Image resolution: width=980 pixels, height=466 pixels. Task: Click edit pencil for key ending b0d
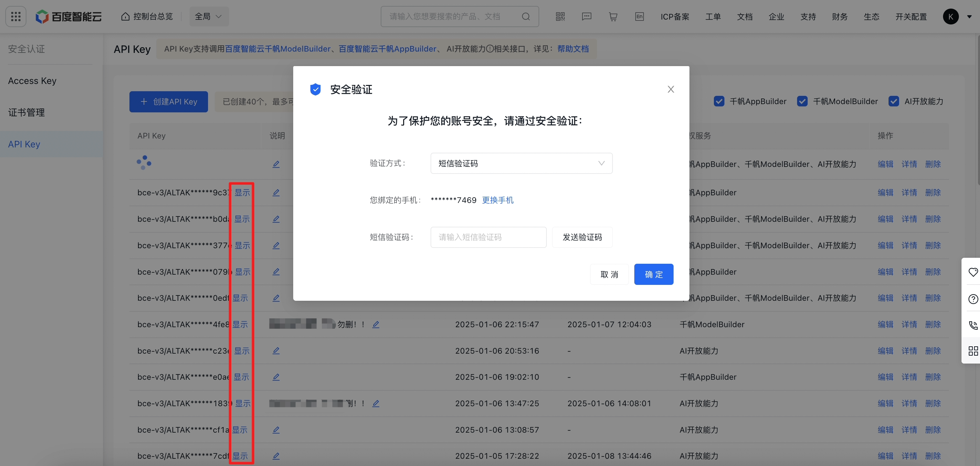[276, 219]
